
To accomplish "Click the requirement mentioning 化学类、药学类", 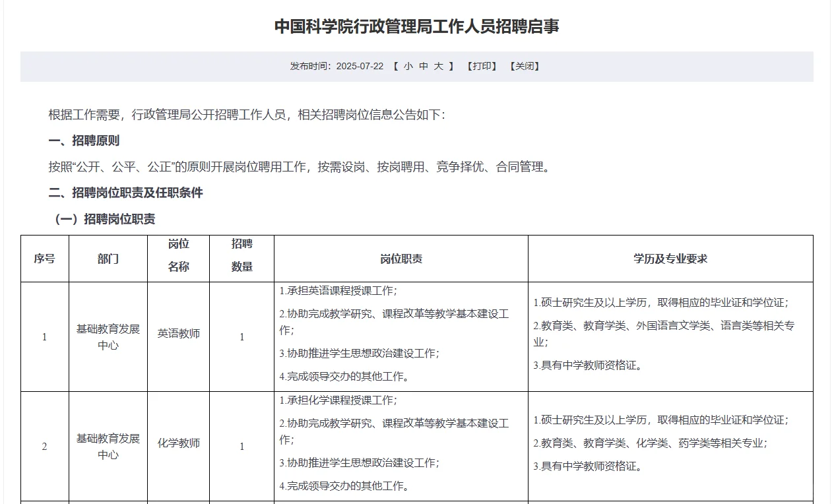I will pyautogui.click(x=651, y=443).
